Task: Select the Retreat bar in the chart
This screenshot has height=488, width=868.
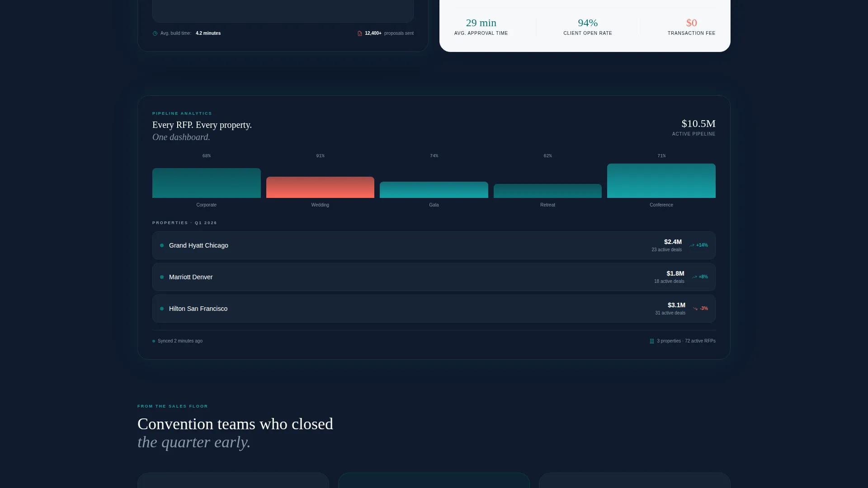Action: pos(547,191)
